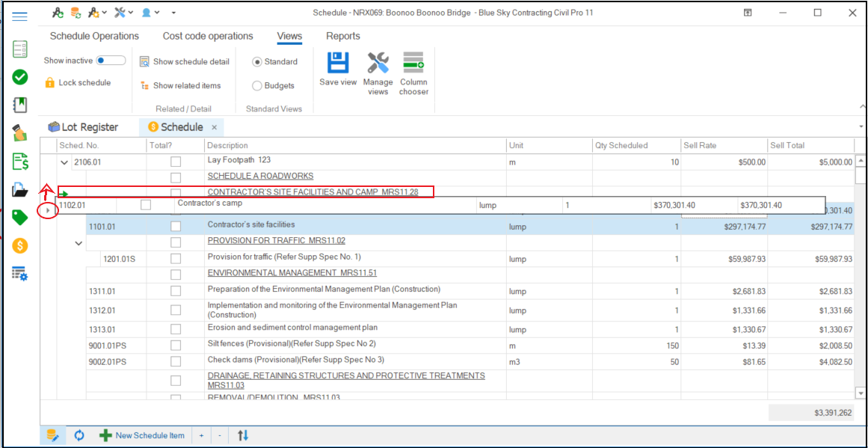Check Total box for Check dams row
This screenshot has height=448, width=868.
176,361
